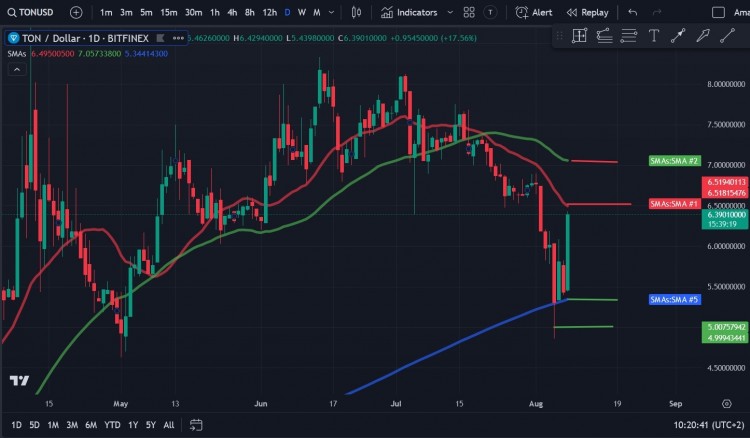Select the plain line tool at toolbar end
This screenshot has height=438, width=750.
pos(727,36)
